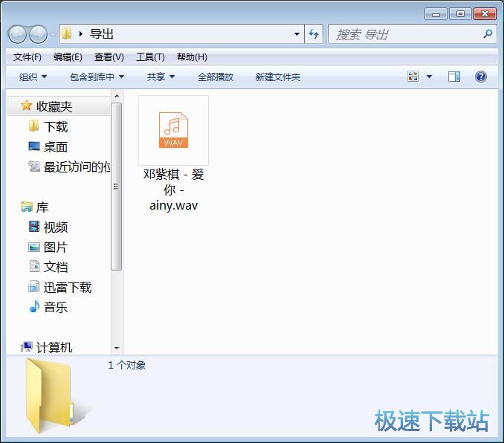Click the 桌面 monitor icon
The width and height of the screenshot is (504, 443).
[x=33, y=146]
